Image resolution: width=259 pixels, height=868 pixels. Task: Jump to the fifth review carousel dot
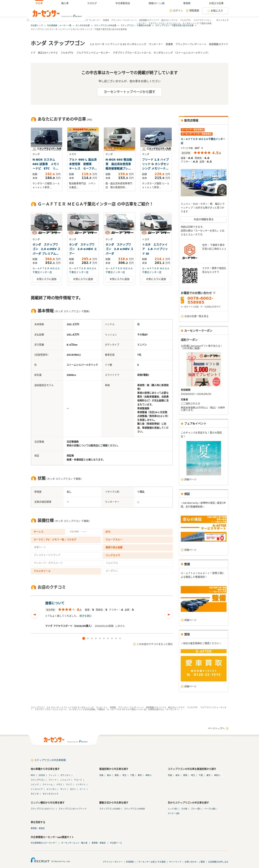[x=100, y=638]
